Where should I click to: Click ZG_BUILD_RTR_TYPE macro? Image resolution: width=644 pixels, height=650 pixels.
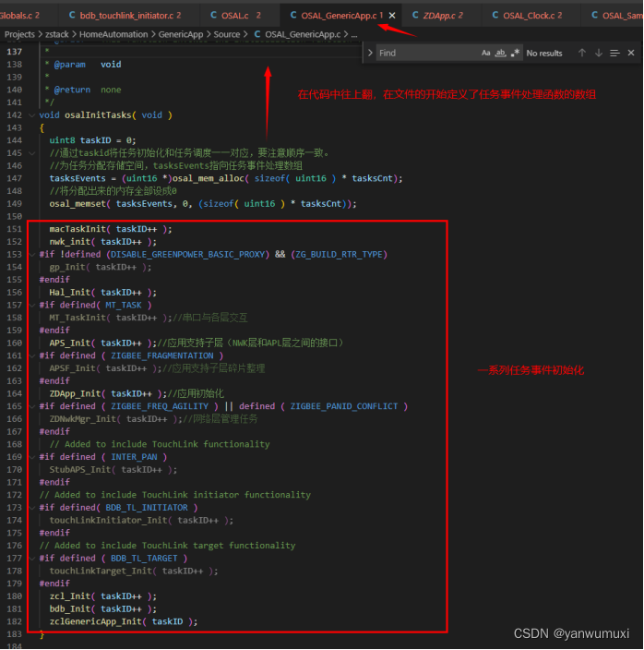pyautogui.click(x=339, y=254)
